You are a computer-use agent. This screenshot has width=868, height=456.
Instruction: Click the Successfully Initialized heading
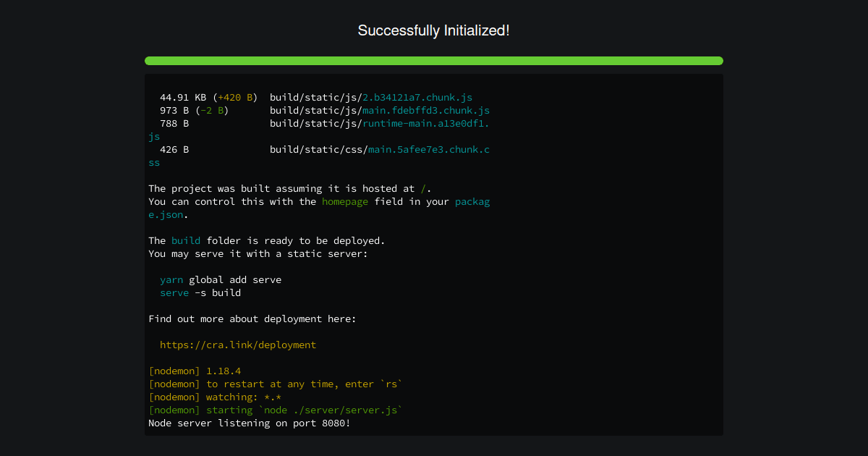click(434, 30)
